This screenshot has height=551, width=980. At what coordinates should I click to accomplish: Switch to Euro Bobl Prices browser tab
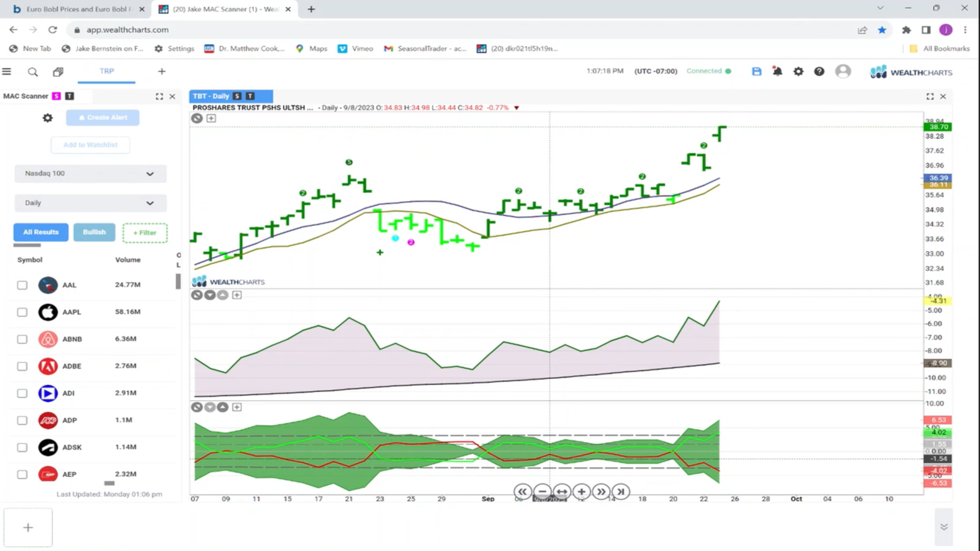pyautogui.click(x=79, y=9)
